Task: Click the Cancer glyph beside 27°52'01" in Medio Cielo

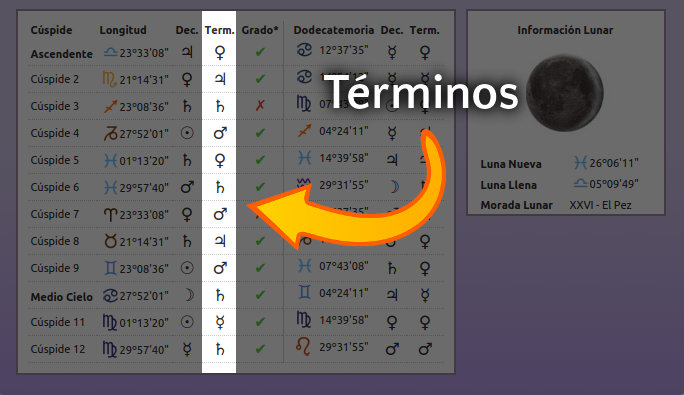Action: click(x=110, y=295)
